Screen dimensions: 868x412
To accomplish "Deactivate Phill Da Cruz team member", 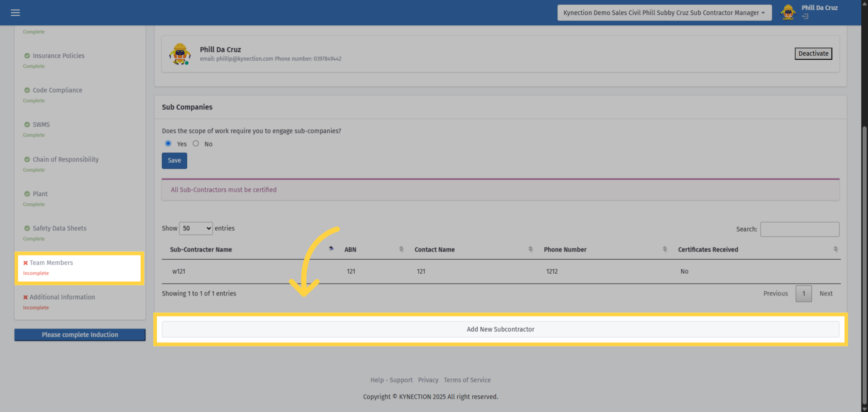I will click(813, 54).
